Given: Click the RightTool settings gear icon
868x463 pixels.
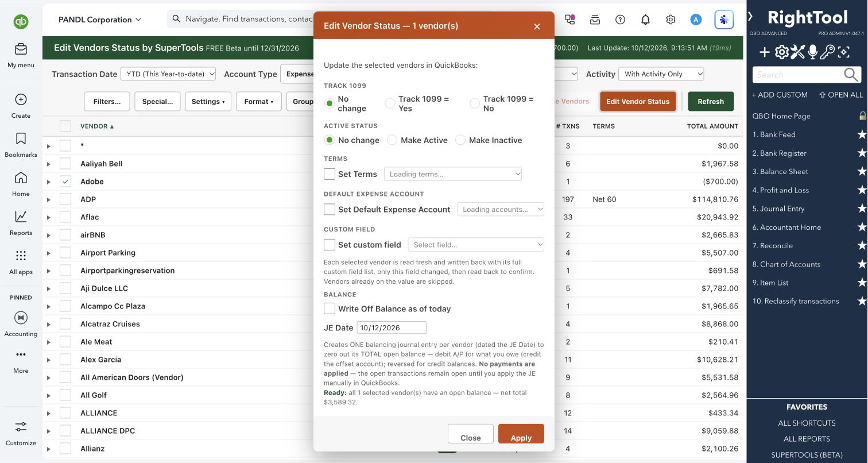Looking at the screenshot, I should (x=781, y=53).
